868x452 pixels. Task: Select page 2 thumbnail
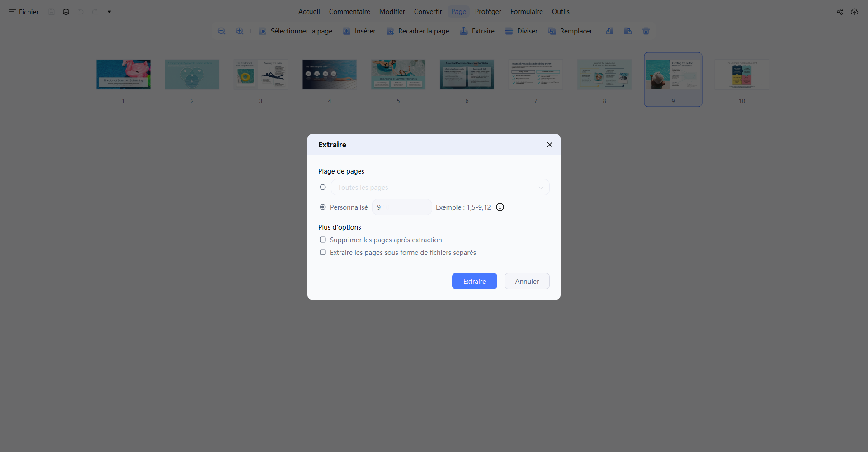[x=192, y=75]
